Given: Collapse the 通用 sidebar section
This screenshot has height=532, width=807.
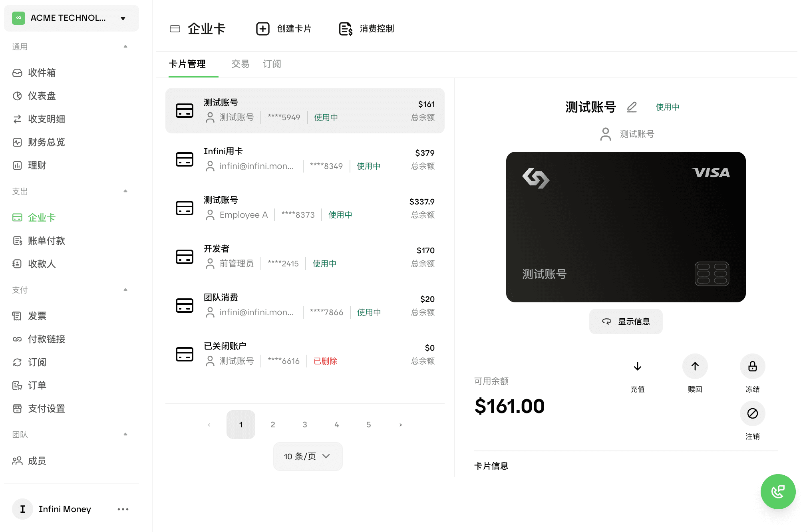Looking at the screenshot, I should coord(125,47).
